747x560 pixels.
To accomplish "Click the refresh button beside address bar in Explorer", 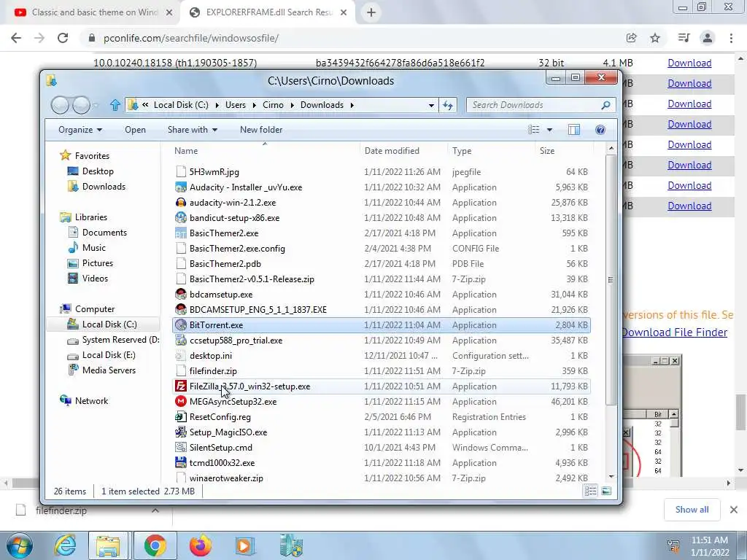I will pos(448,105).
